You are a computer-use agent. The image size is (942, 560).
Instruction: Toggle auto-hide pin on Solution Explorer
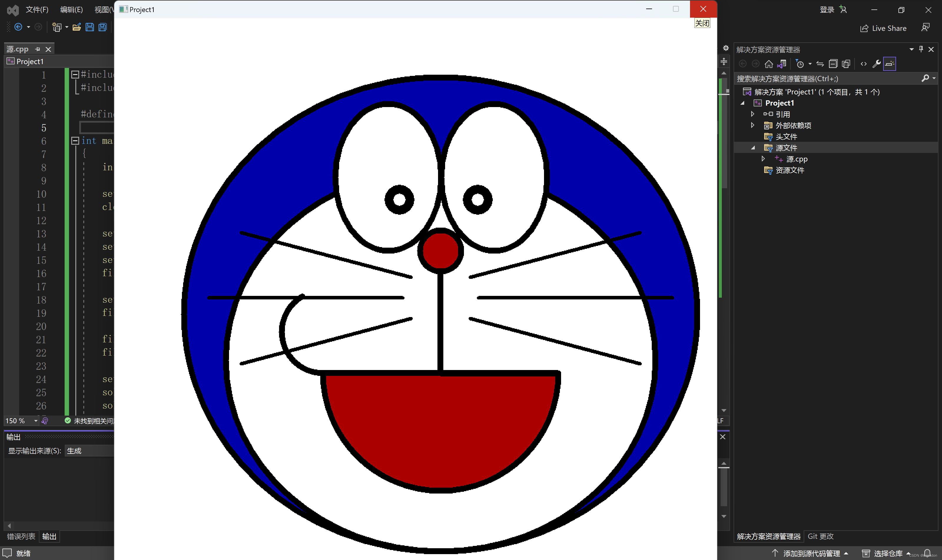921,49
